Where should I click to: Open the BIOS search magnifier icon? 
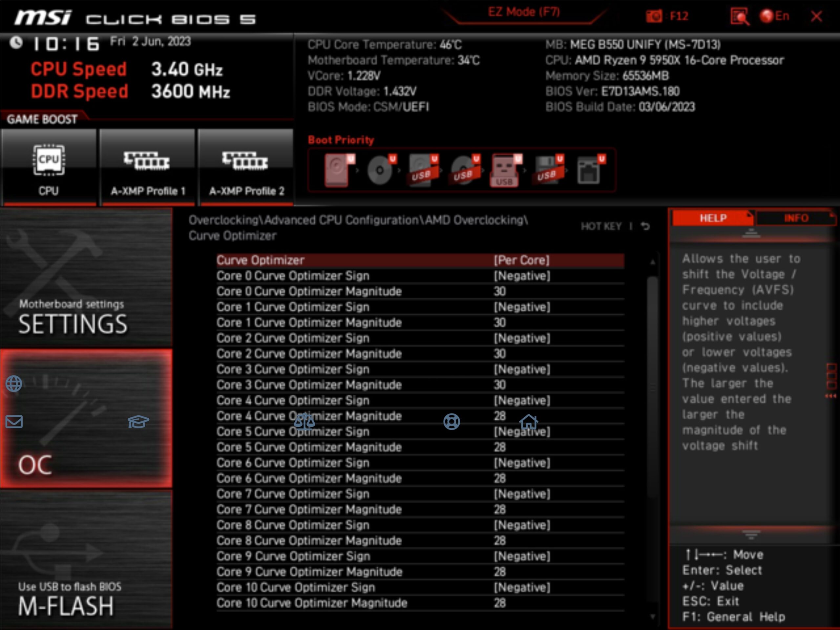(740, 16)
